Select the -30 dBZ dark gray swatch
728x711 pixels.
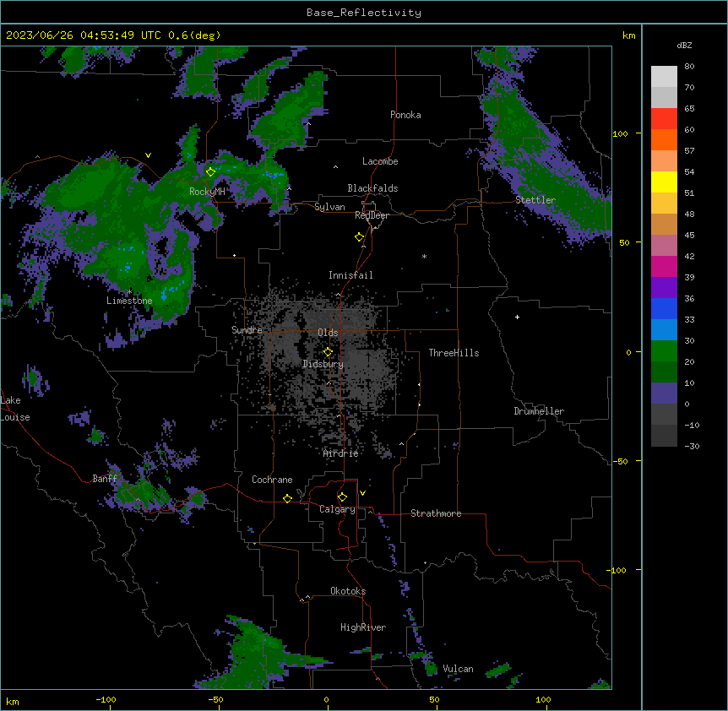pyautogui.click(x=664, y=436)
